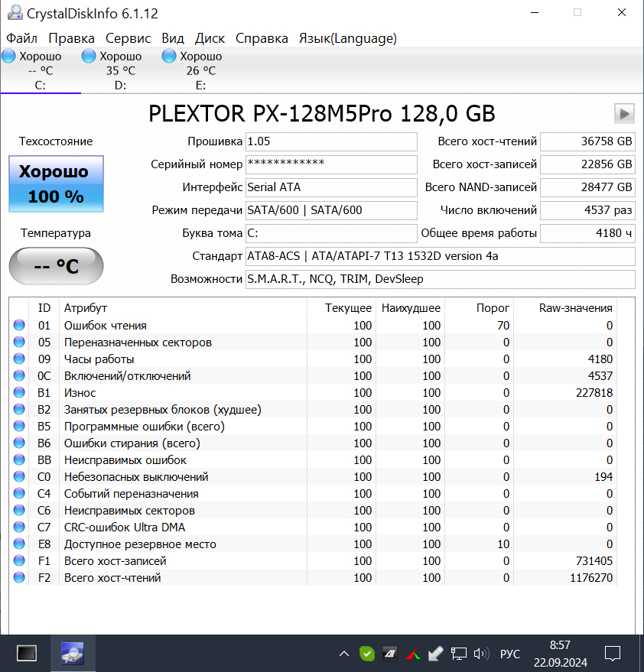Click the Хорошо 100 % health status button
This screenshot has width=644, height=672.
(56, 183)
